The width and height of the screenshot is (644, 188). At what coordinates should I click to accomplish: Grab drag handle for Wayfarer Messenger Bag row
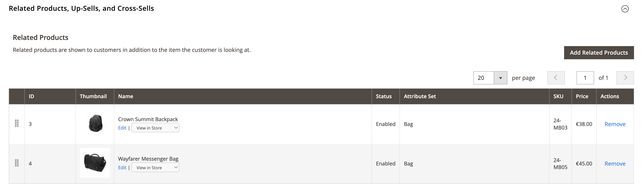pyautogui.click(x=17, y=163)
